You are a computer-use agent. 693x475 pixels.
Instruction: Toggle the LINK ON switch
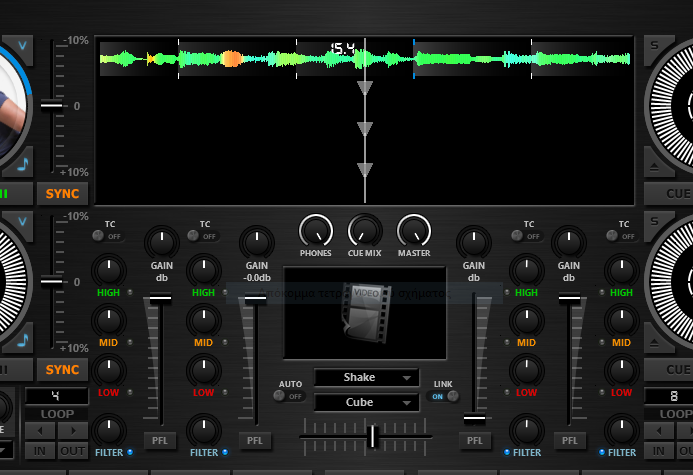[x=443, y=396]
